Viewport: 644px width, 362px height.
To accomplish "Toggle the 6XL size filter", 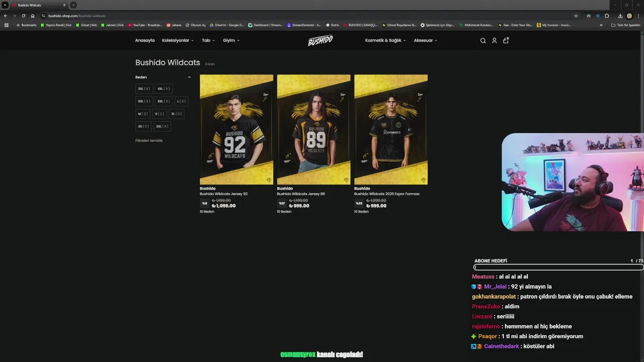I will 164,101.
